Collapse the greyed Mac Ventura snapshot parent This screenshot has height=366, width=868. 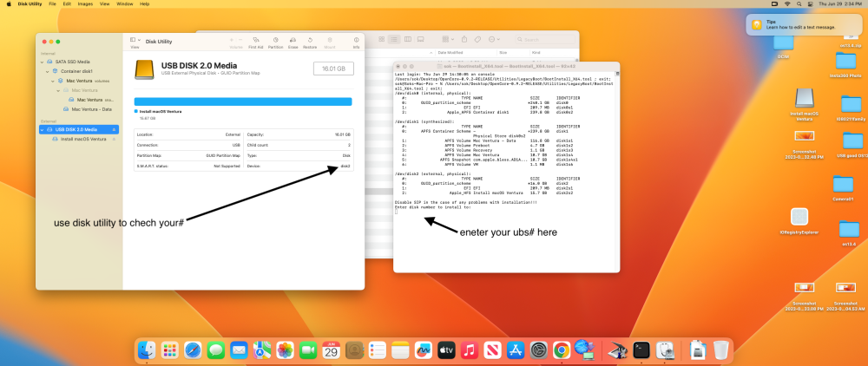point(59,90)
